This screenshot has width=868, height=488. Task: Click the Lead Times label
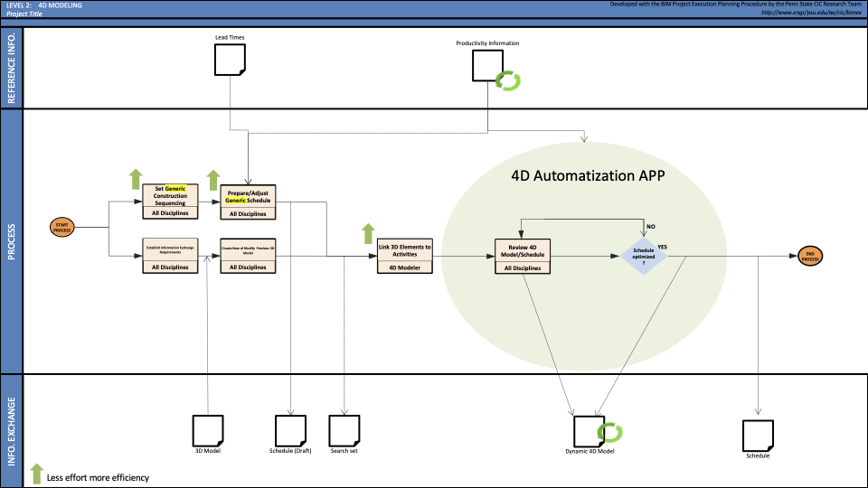pos(230,37)
